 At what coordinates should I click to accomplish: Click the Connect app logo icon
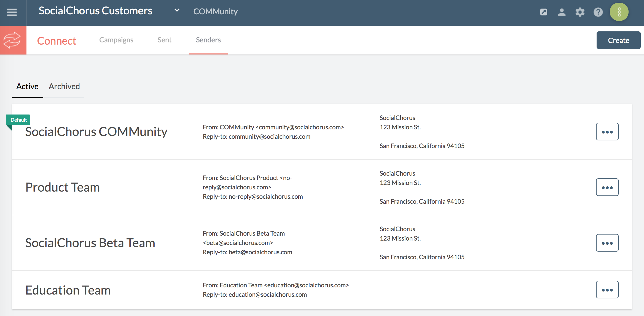click(13, 40)
